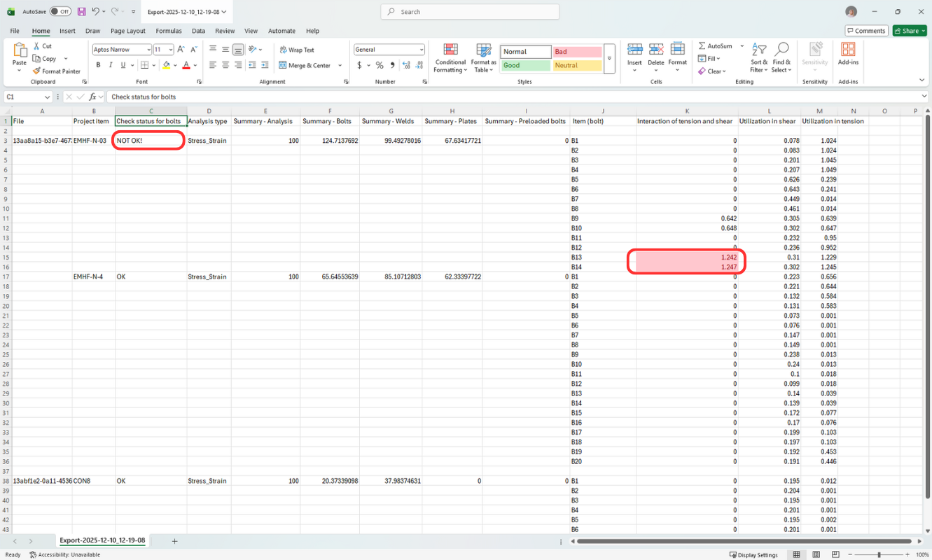The width and height of the screenshot is (932, 560).
Task: Toggle italic formatting
Action: (x=111, y=65)
